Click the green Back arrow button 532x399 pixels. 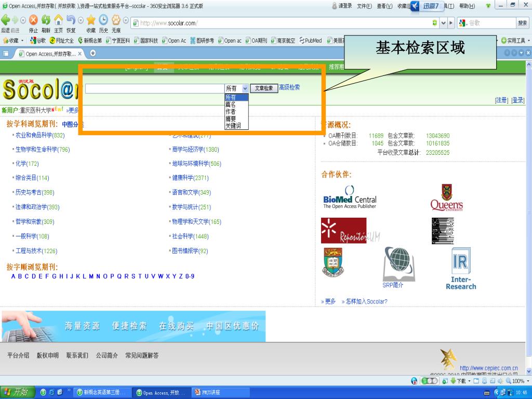(5, 20)
